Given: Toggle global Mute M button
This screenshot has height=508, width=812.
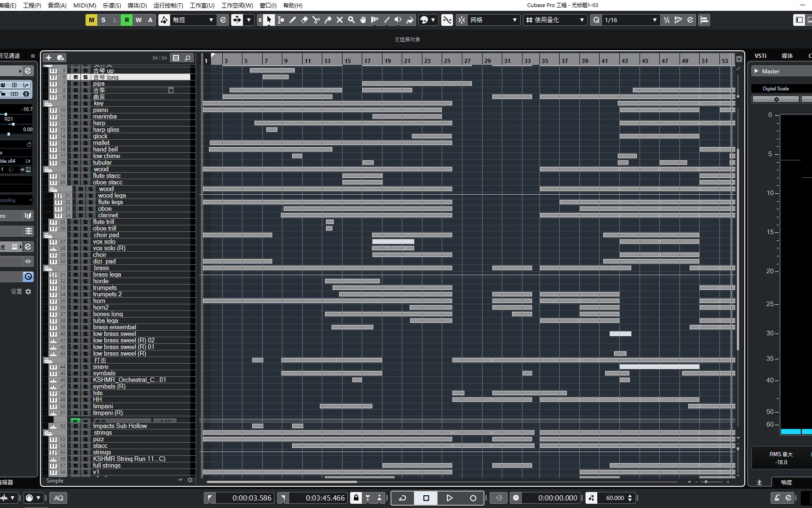Looking at the screenshot, I should click(x=91, y=20).
